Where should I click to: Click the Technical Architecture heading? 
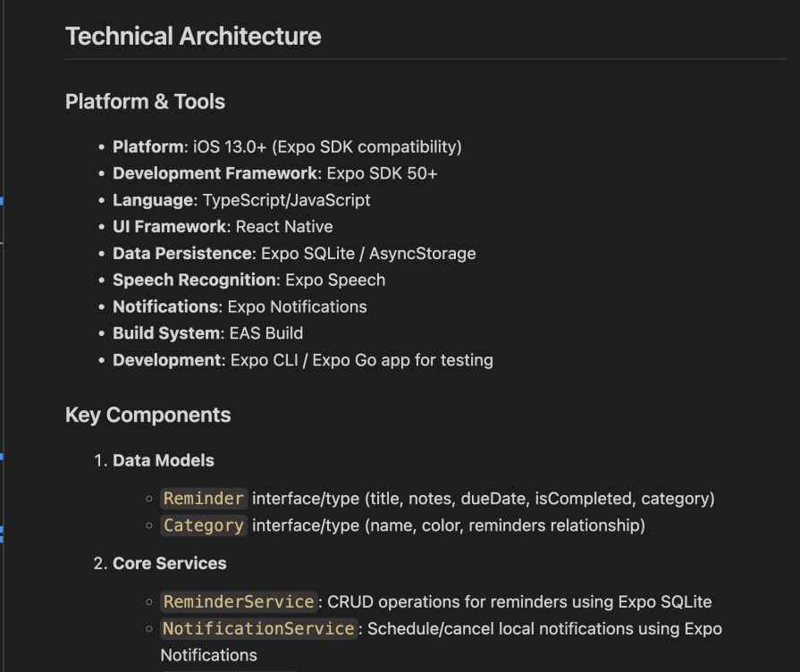pyautogui.click(x=193, y=37)
